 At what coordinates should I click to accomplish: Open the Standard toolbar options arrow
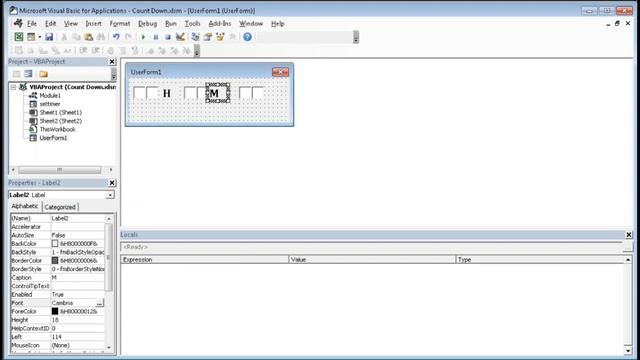click(x=356, y=37)
